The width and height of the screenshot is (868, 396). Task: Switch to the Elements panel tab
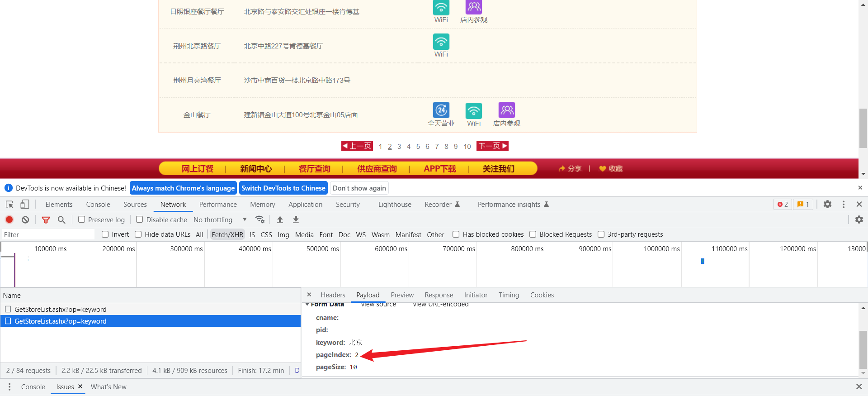[59, 205]
